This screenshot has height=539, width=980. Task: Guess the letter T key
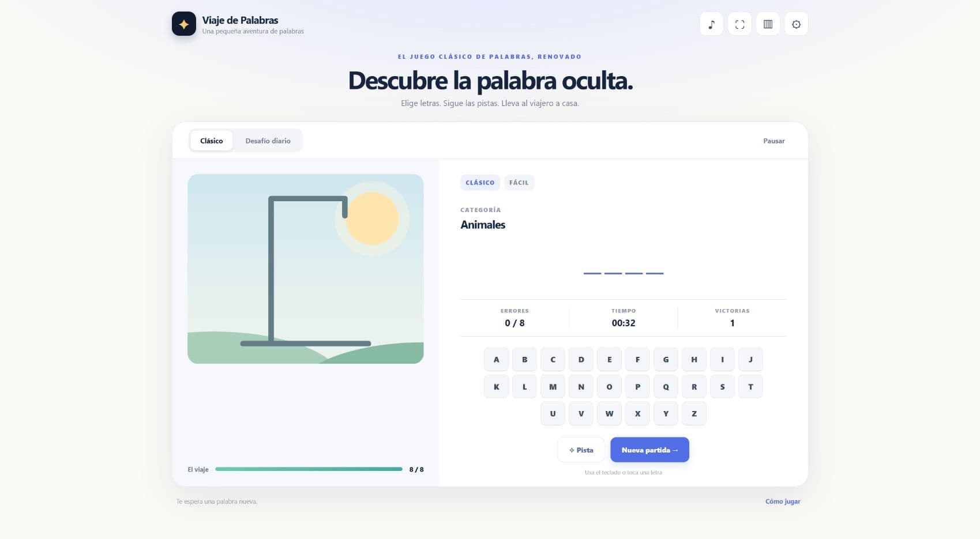(x=750, y=386)
